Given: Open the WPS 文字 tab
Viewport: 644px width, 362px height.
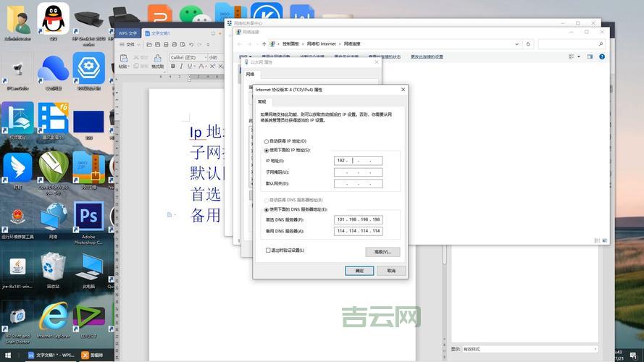Looking at the screenshot, I should click(127, 33).
